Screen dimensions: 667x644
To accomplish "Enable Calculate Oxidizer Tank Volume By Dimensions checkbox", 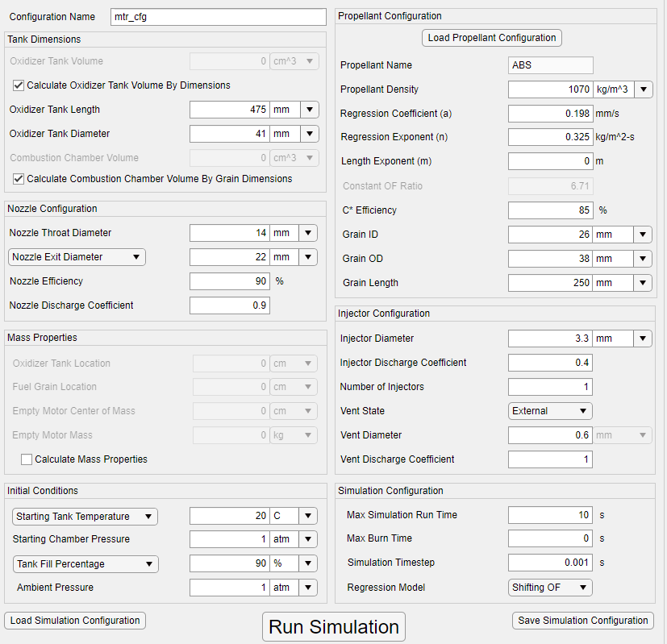I will tap(19, 85).
